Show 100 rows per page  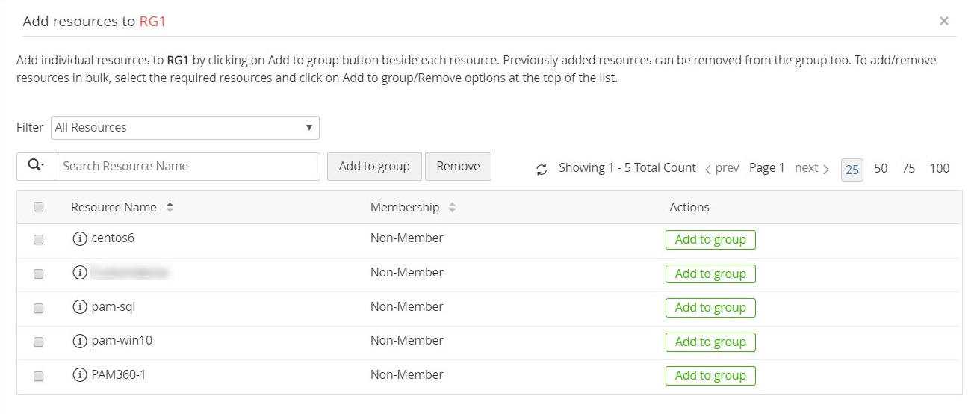click(x=939, y=169)
